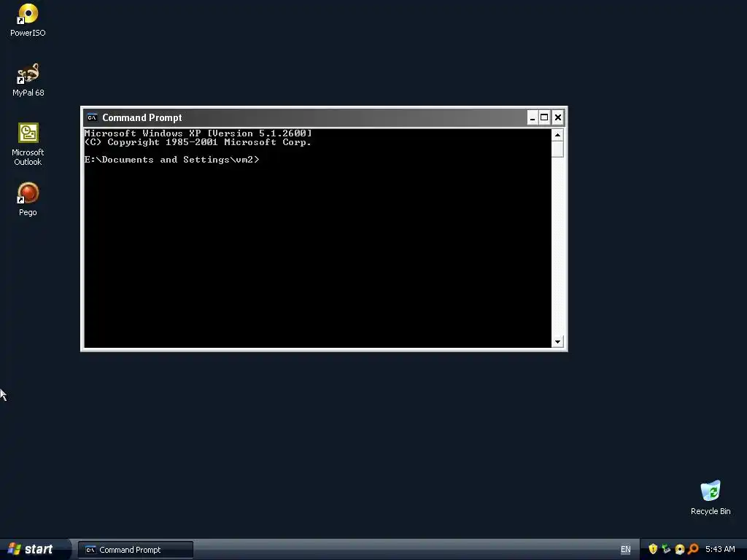Click the Copyright 1985-2001 Microsoft Corp. line
Viewport: 747px width, 560px height.
198,142
